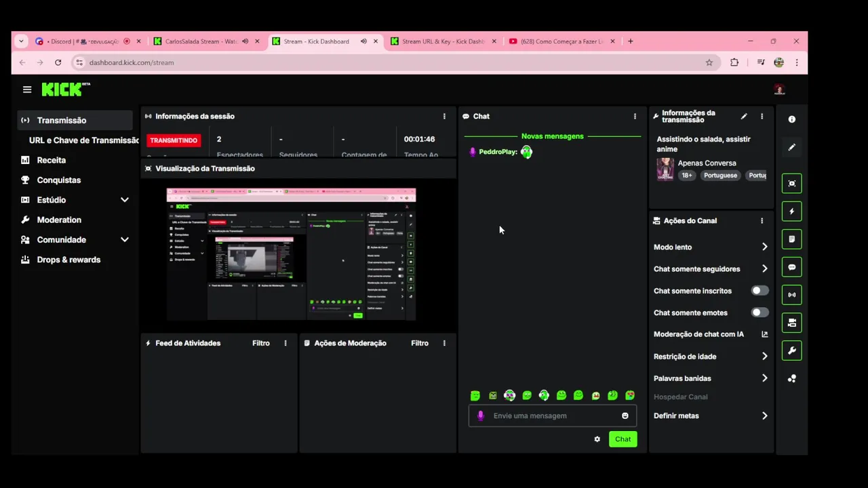Insert the angry square-face emote
This screenshot has width=868, height=488.
pyautogui.click(x=492, y=396)
